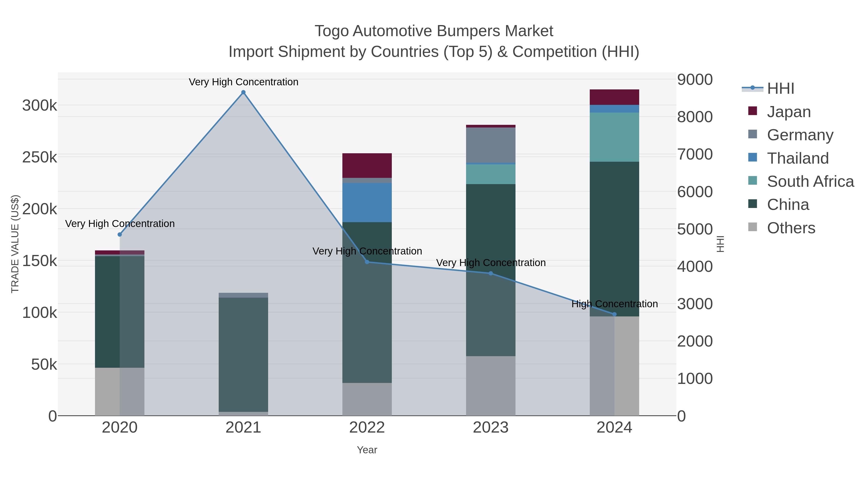Toggle the Germany legend entry
868x488 pixels.
pyautogui.click(x=791, y=135)
